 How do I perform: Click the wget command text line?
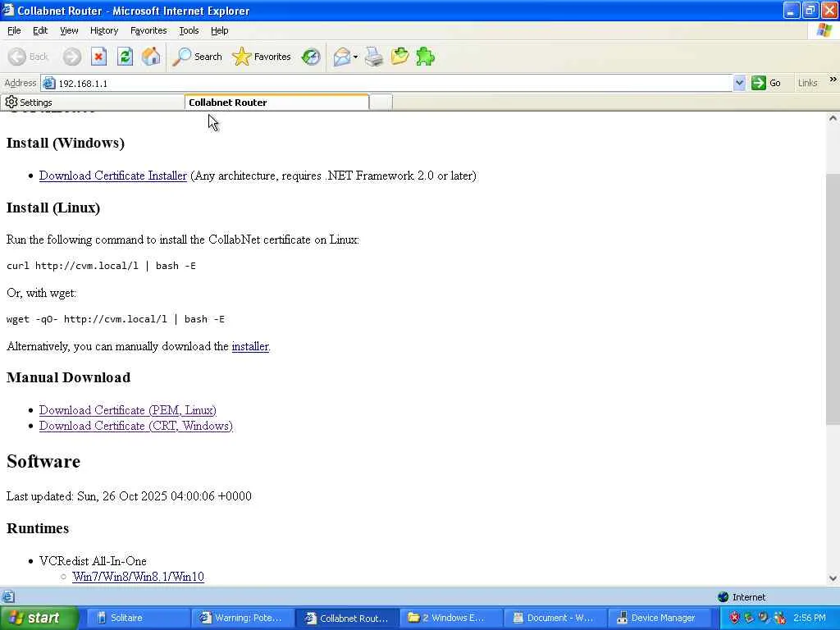(x=116, y=319)
